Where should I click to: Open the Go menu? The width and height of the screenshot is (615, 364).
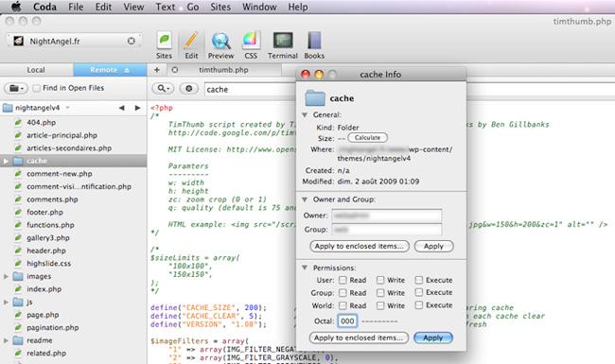[193, 7]
